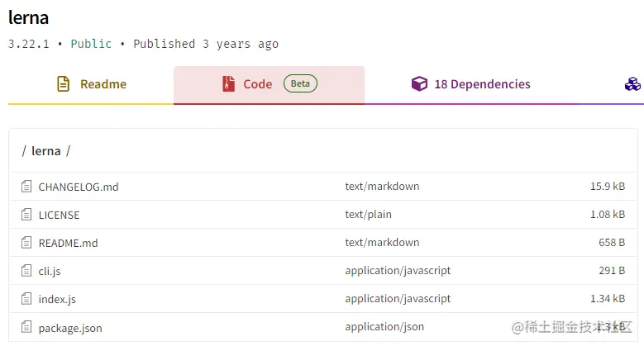Click application/javascript type in cli.js row
644x346 pixels.
(398, 271)
